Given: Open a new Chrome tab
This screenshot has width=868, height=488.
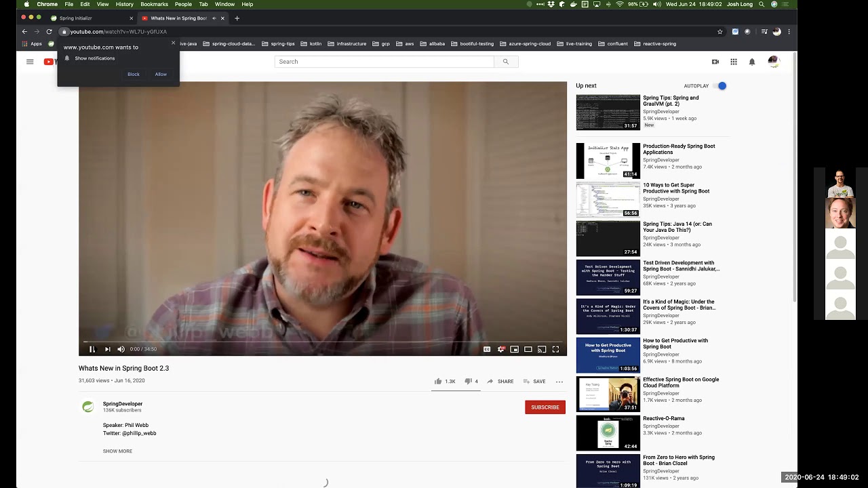Looking at the screenshot, I should 237,18.
